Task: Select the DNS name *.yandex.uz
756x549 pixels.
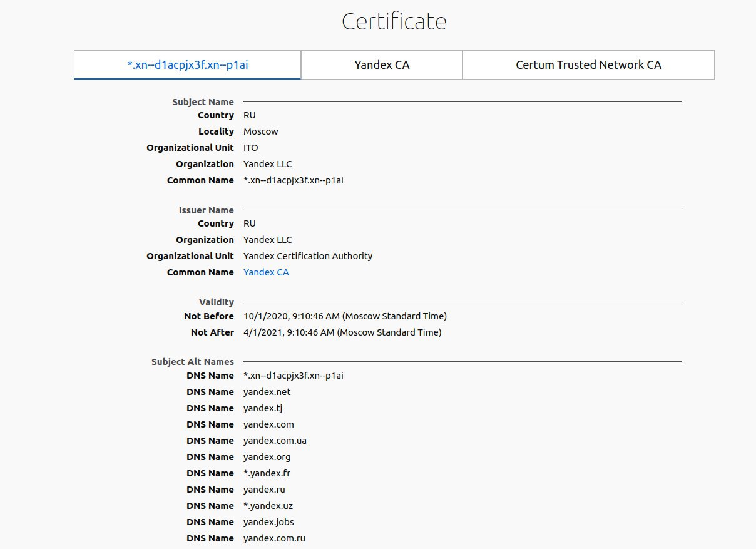Action: click(268, 506)
